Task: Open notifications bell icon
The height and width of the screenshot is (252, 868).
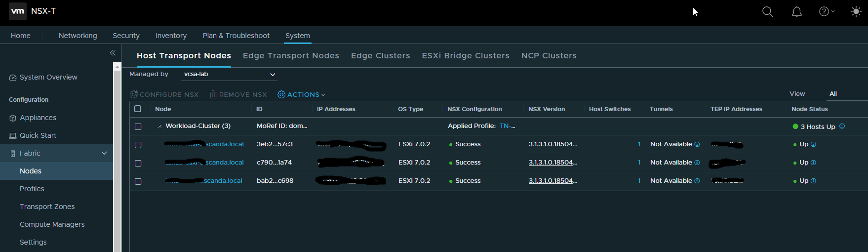Action: (796, 11)
